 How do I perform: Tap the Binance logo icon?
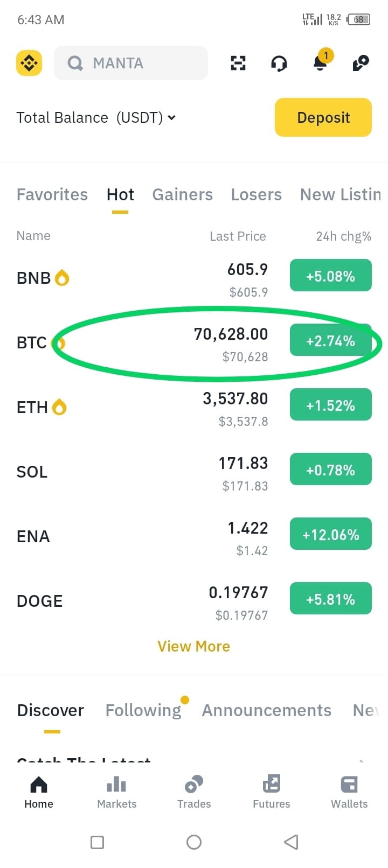[x=29, y=63]
